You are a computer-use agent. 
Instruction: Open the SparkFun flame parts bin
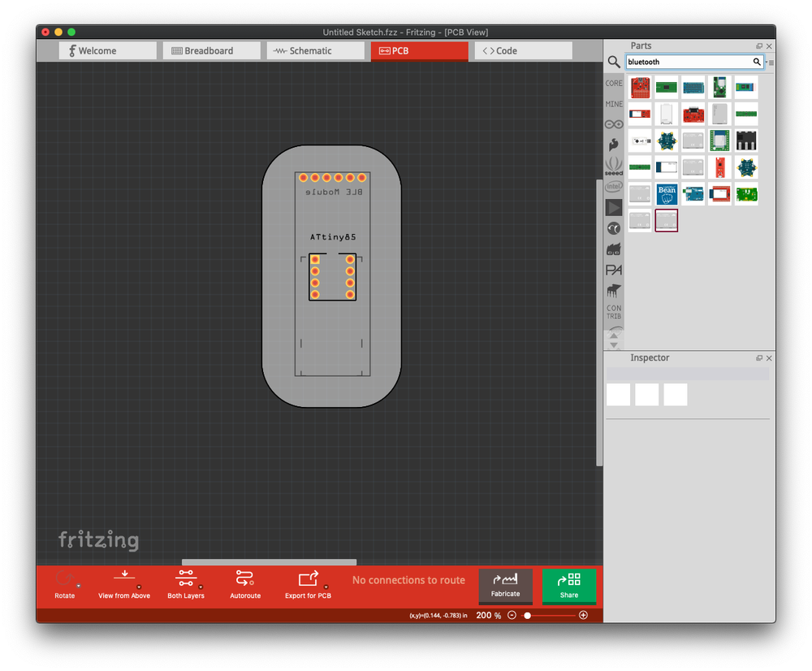pyautogui.click(x=614, y=145)
